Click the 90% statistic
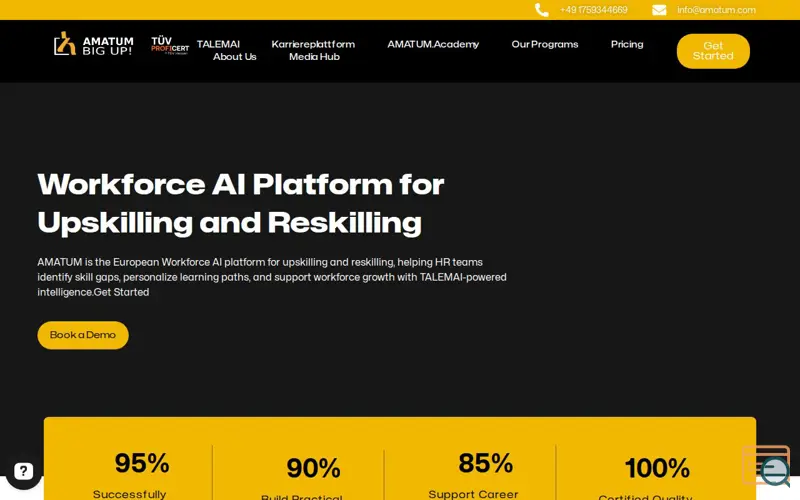This screenshot has height=500, width=800. point(313,468)
